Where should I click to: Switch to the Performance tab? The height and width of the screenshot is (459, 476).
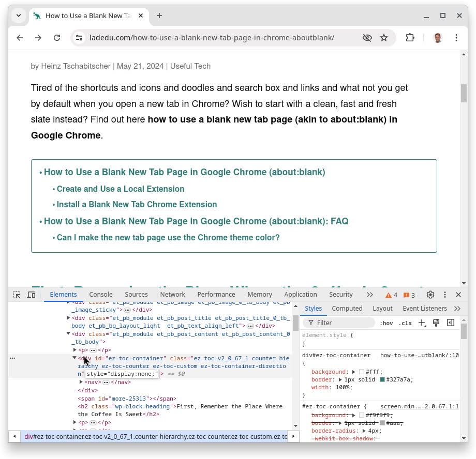(216, 294)
